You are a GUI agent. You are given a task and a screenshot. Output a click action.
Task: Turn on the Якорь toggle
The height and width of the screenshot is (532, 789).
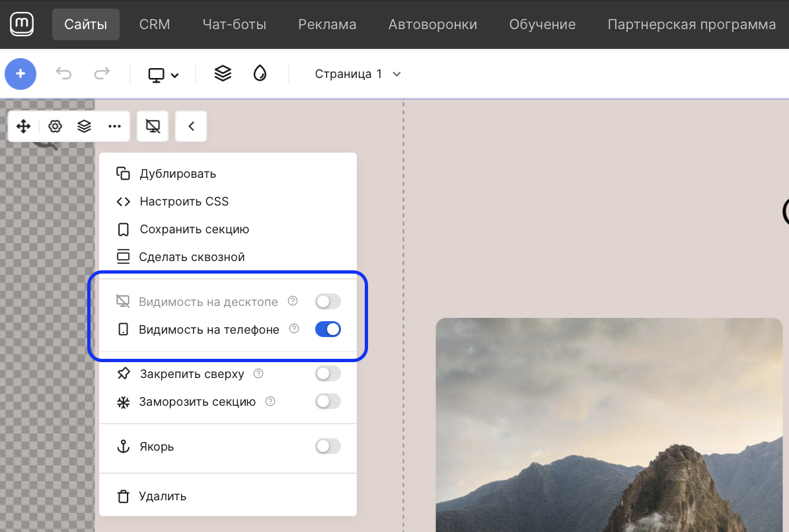coord(328,446)
